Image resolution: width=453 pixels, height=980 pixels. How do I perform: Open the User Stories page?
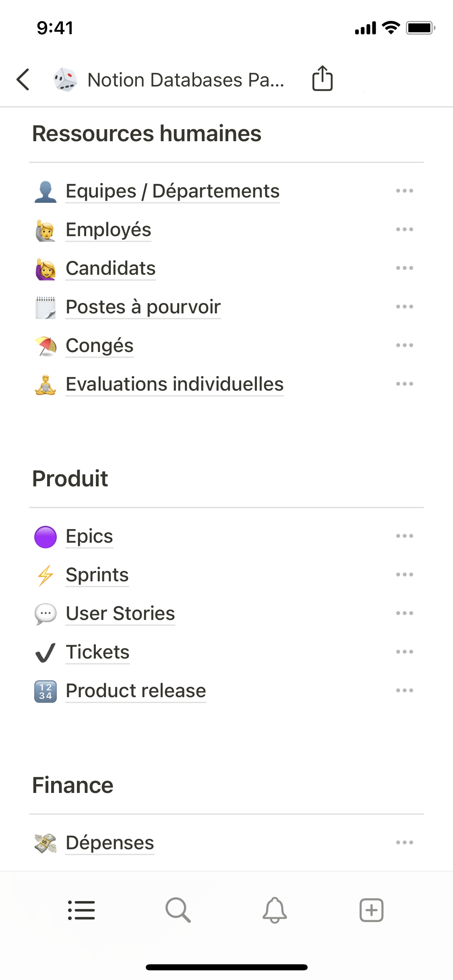tap(120, 614)
